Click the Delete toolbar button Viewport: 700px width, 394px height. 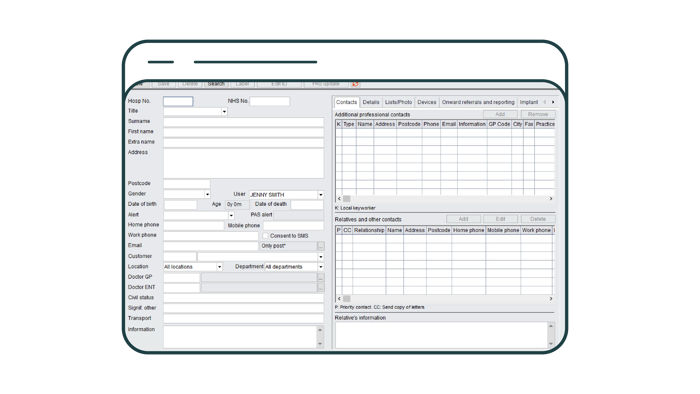tap(190, 84)
